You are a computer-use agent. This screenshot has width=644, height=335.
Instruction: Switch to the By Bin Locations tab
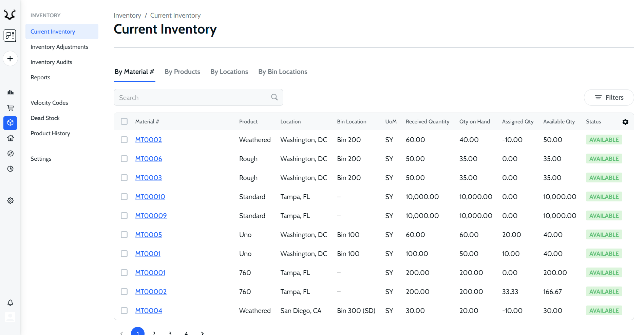[x=283, y=72]
